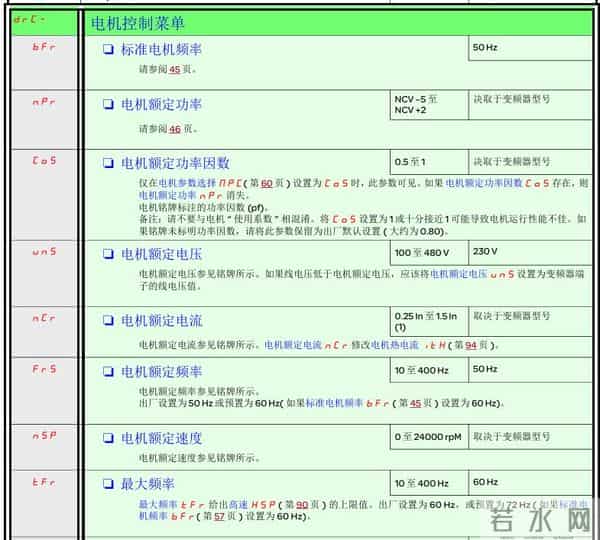Click the 电机额定功率 heading
The height and width of the screenshot is (540, 600).
pyautogui.click(x=161, y=104)
